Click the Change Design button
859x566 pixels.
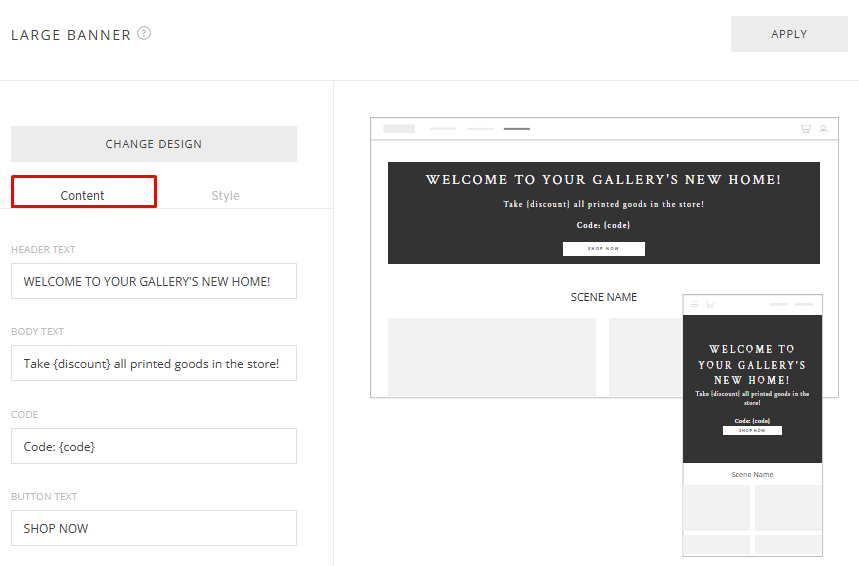click(x=154, y=144)
